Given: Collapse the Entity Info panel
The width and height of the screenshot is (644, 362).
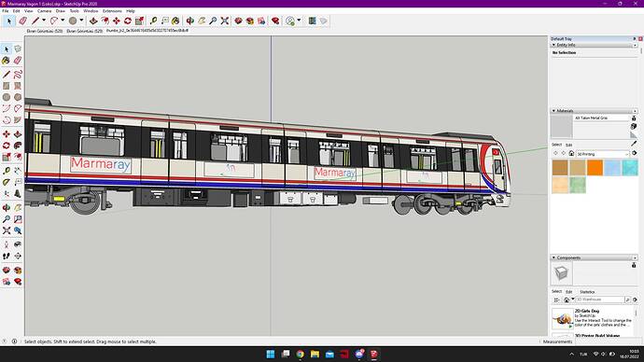Looking at the screenshot, I should point(553,45).
